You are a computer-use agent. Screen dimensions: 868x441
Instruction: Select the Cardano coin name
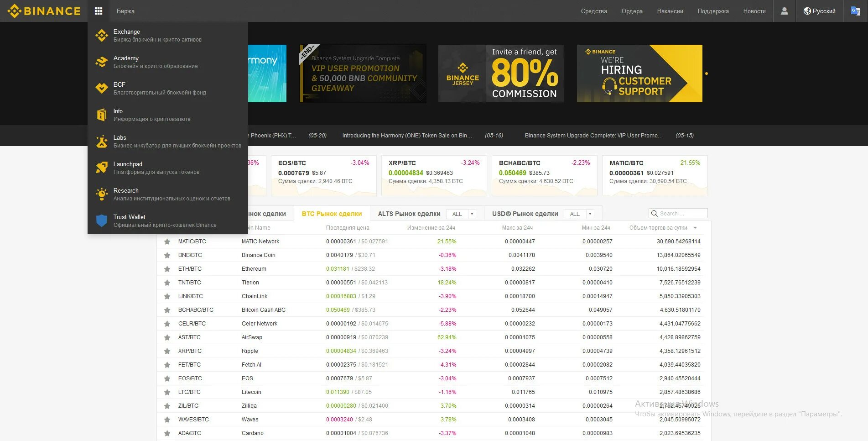point(253,433)
